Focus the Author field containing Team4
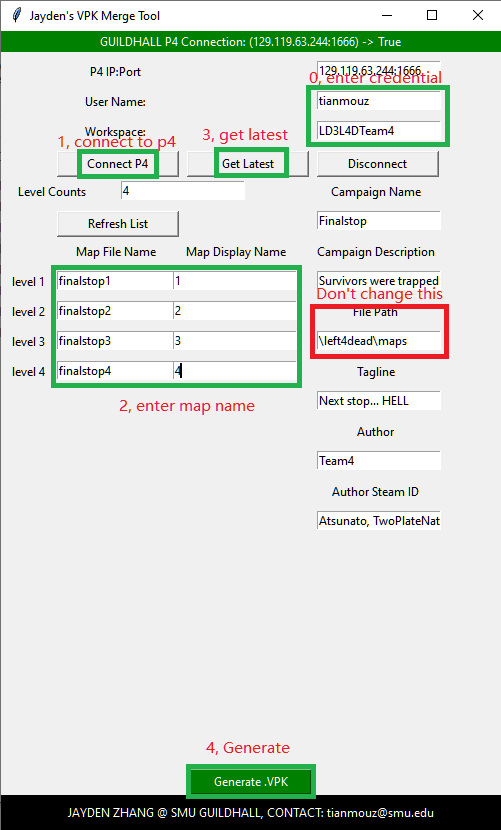The width and height of the screenshot is (501, 830). coord(379,461)
